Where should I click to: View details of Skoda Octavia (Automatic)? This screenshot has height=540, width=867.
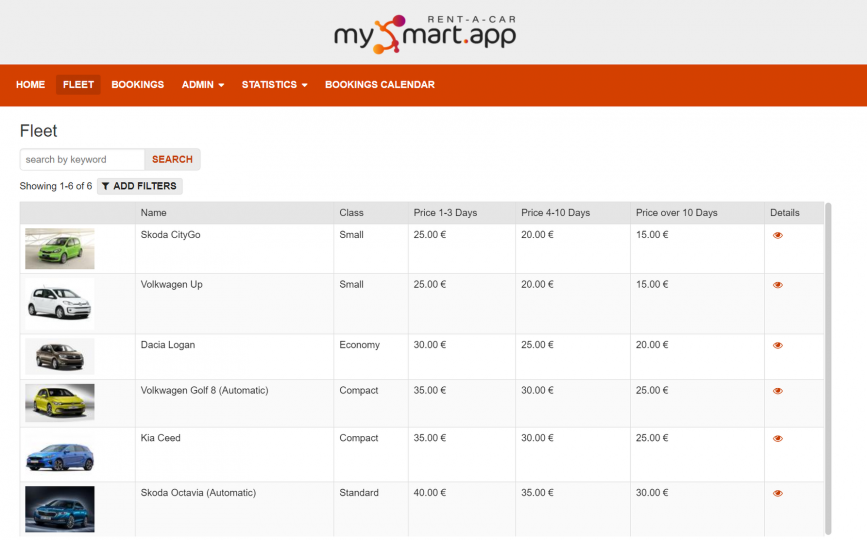(777, 493)
